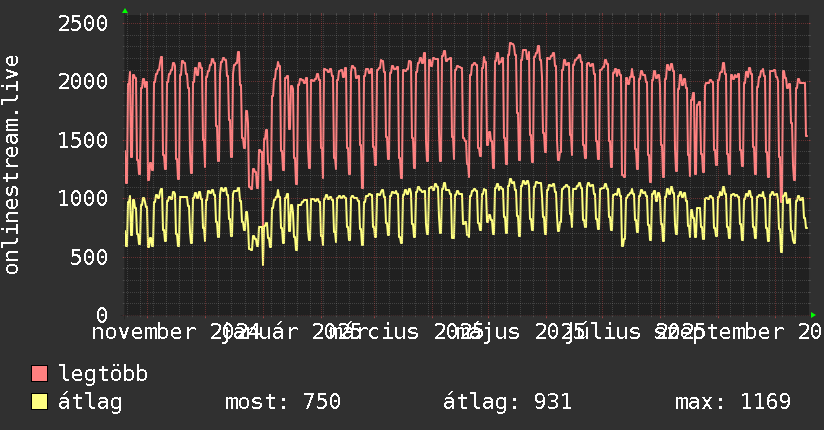Image resolution: width=824 pixels, height=430 pixels.
Task: Click the 'most: 750' value
Action: click(283, 402)
